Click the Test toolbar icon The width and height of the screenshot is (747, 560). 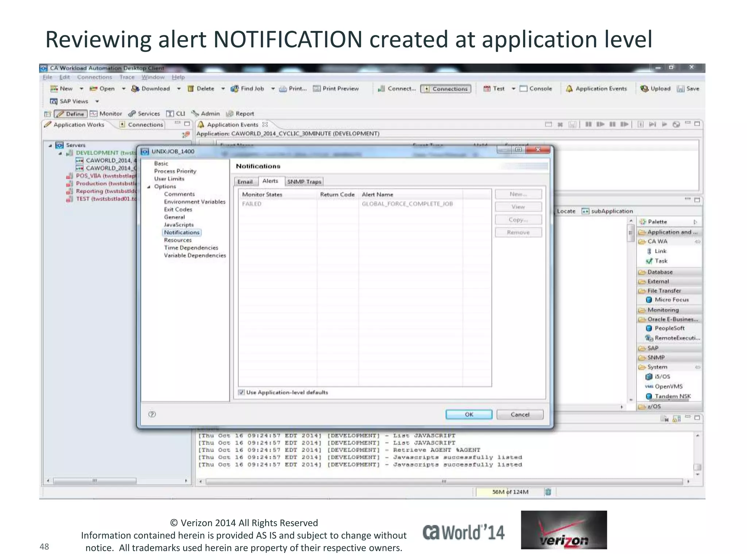pyautogui.click(x=487, y=89)
